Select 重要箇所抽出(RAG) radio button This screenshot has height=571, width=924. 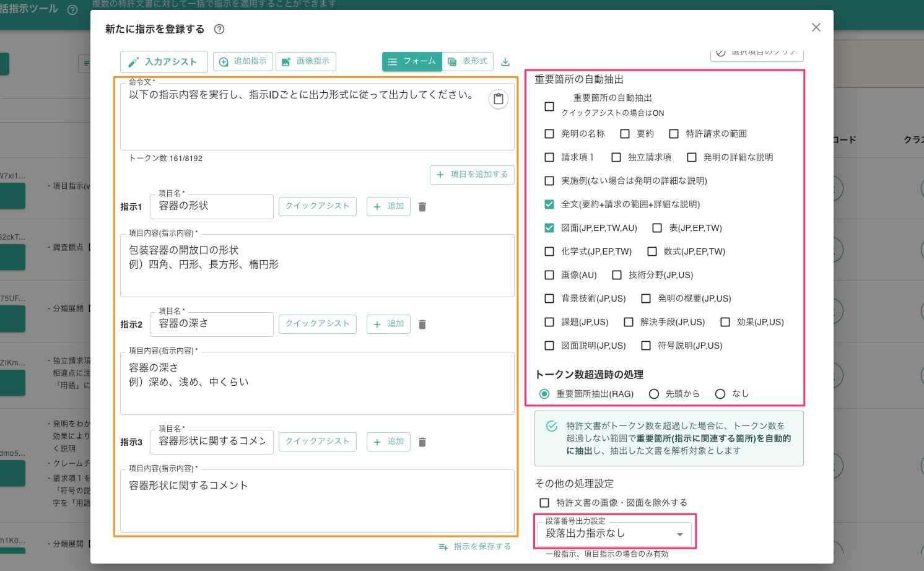[x=544, y=394]
